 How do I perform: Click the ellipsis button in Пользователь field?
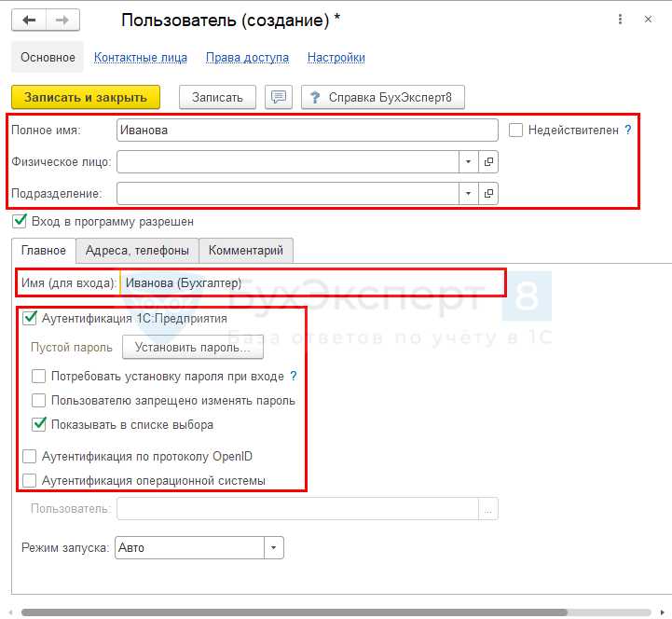tap(488, 509)
